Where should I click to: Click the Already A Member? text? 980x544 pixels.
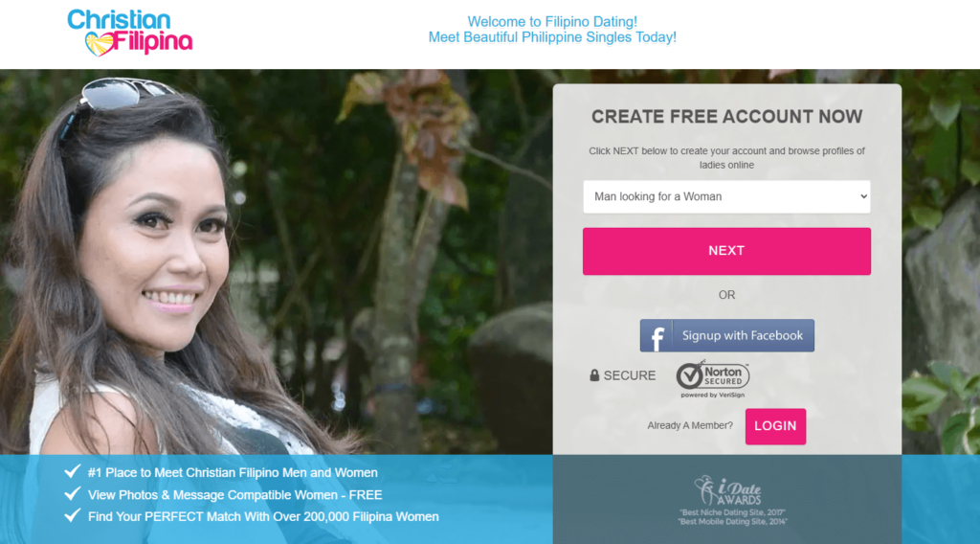tap(690, 426)
